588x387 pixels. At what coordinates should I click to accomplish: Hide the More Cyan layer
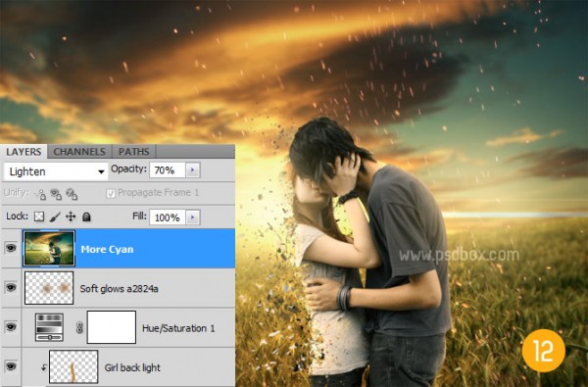coord(11,248)
